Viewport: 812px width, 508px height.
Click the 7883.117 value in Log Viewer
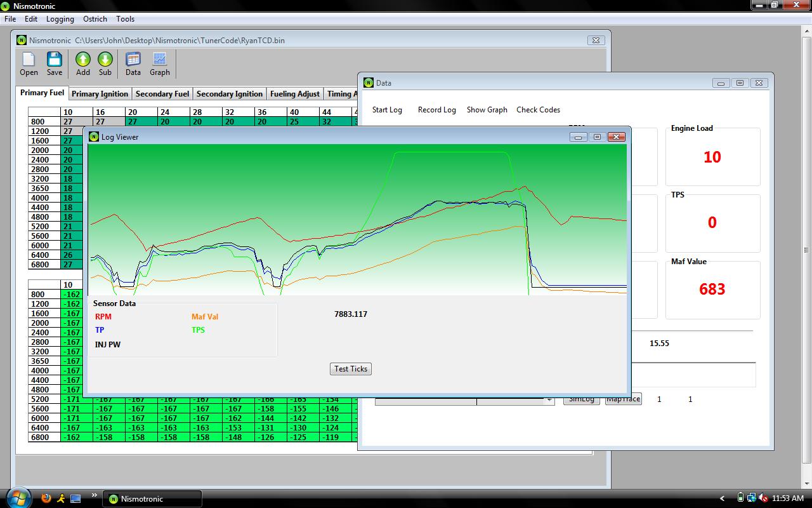(351, 314)
